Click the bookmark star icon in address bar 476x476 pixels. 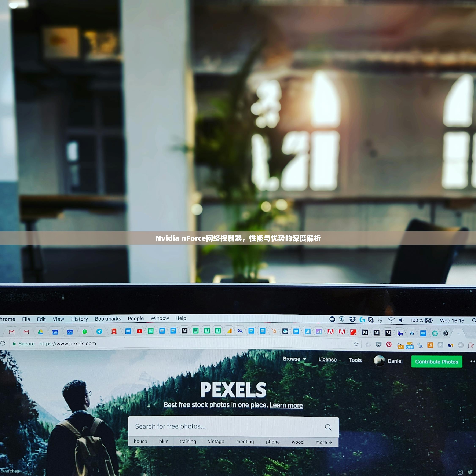tap(356, 345)
